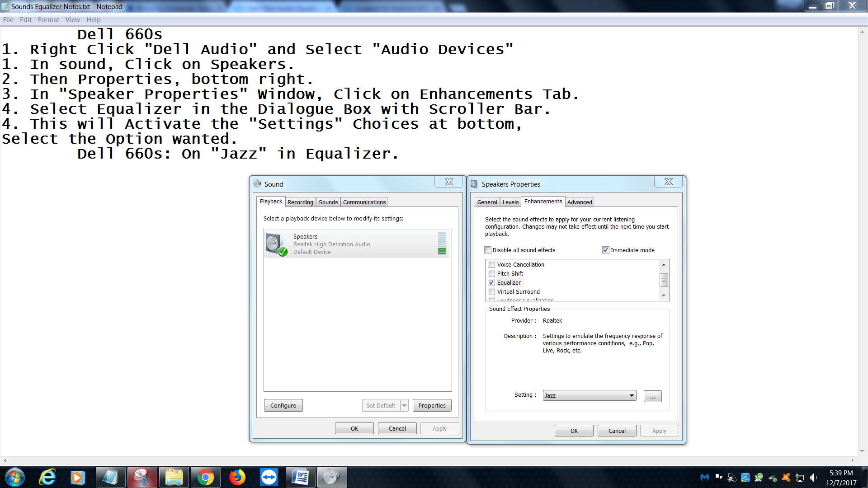
Task: Open the volume icon in the system tray
Action: point(814,478)
